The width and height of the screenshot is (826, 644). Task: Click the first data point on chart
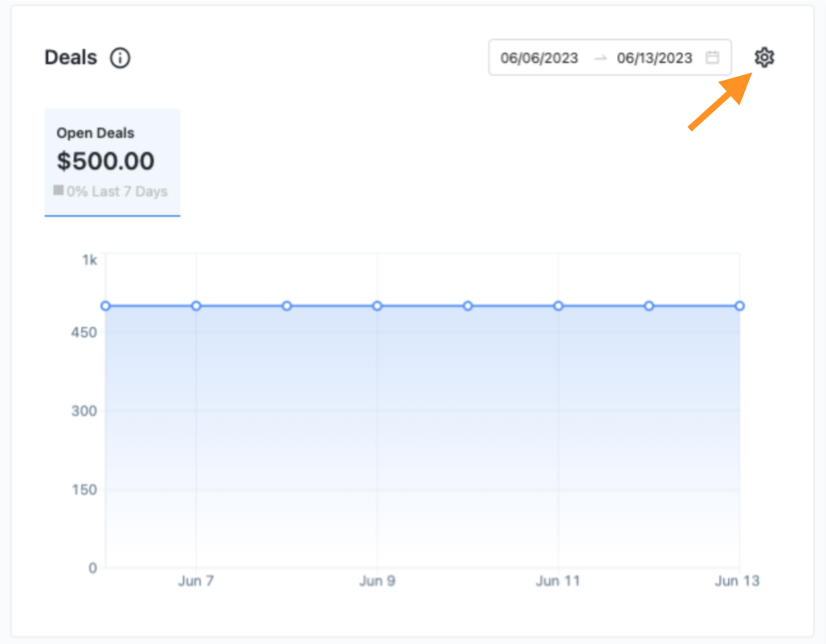tap(106, 306)
